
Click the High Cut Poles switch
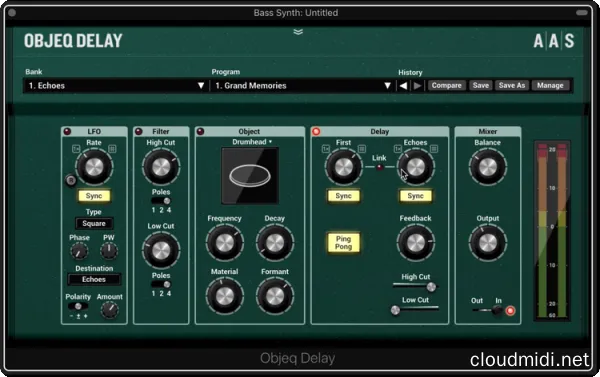click(161, 201)
